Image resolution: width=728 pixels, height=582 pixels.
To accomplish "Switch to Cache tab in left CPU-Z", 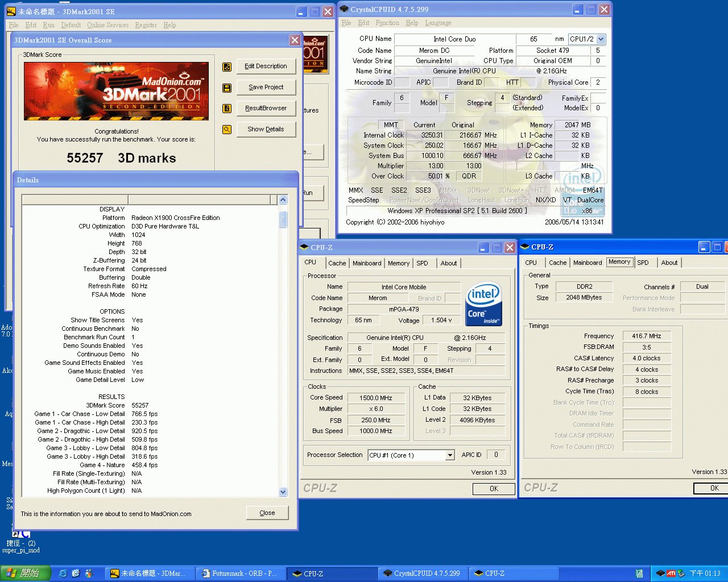I will (337, 263).
